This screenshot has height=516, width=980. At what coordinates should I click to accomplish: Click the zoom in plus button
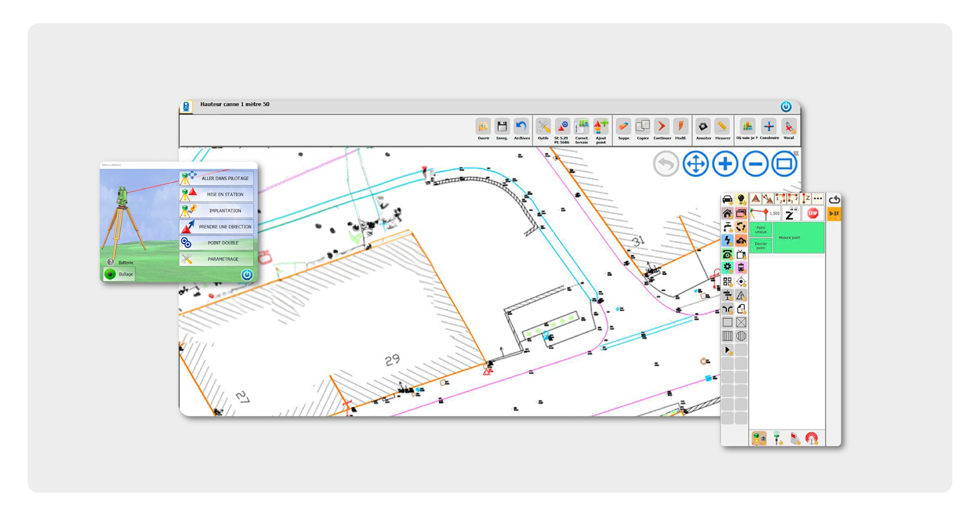pyautogui.click(x=725, y=164)
